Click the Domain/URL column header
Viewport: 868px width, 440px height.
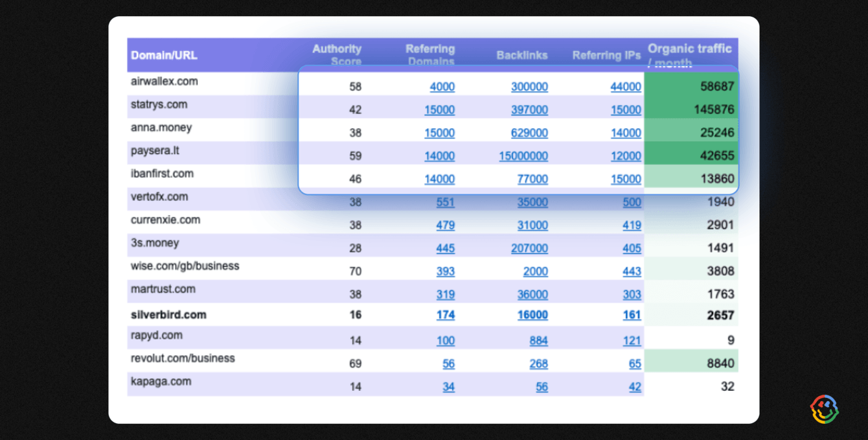(164, 56)
